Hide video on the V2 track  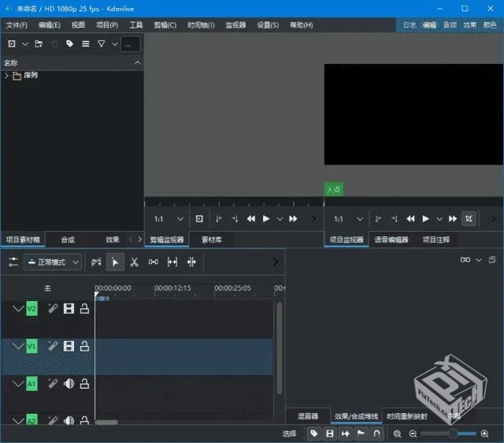69,308
